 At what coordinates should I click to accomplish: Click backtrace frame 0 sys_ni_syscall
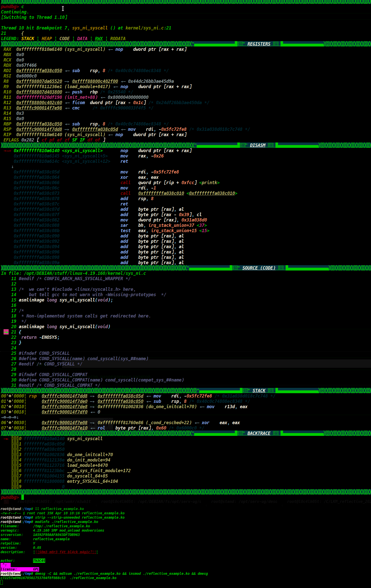click(x=85, y=439)
